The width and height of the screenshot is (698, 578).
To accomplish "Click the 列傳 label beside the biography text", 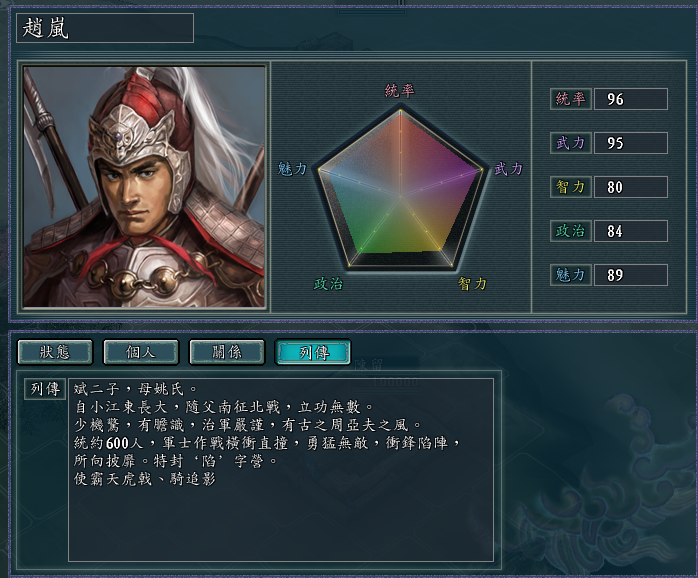I will (44, 389).
